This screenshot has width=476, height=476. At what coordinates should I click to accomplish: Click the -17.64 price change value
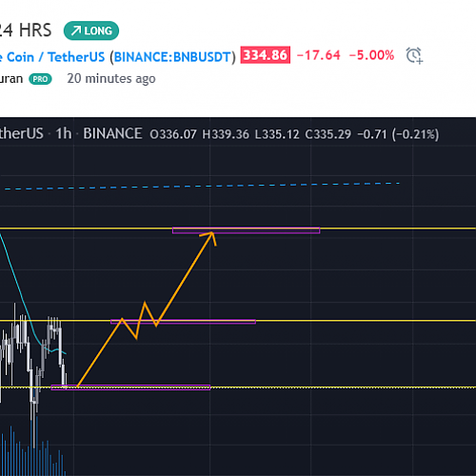tap(319, 55)
